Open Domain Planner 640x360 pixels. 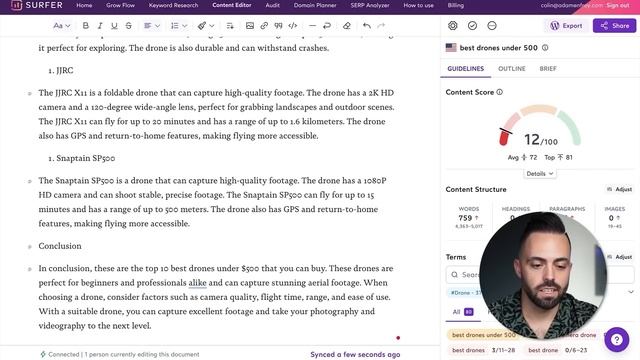pos(315,5)
